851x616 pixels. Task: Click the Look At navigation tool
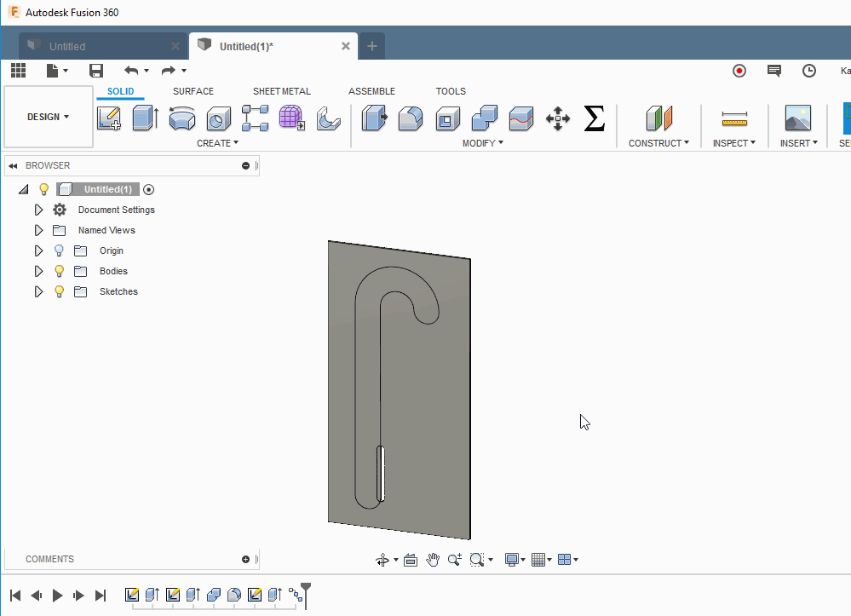411,560
